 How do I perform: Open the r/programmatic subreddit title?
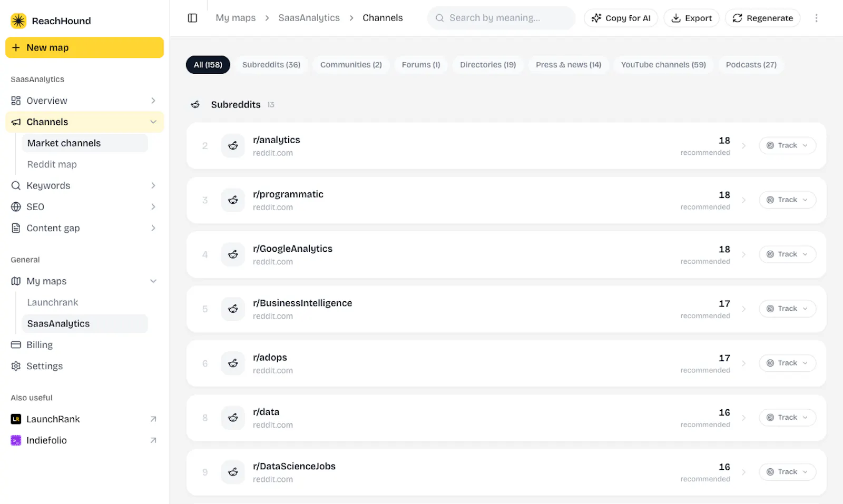(x=288, y=194)
